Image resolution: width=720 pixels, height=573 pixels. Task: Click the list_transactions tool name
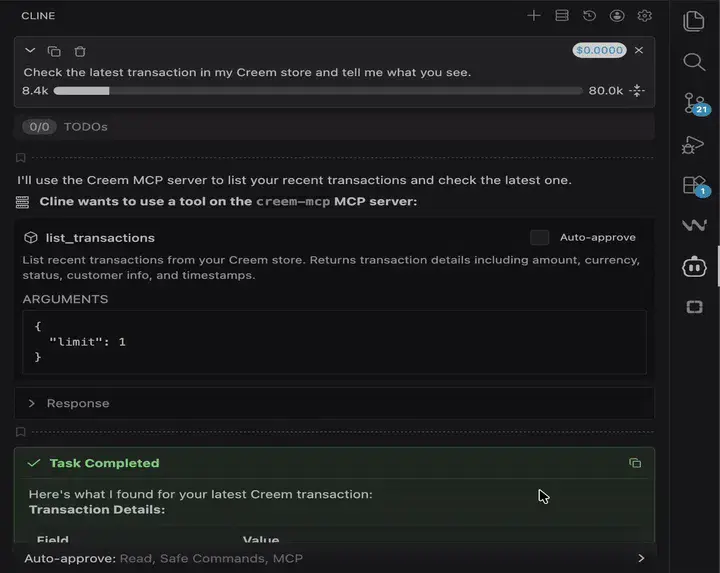click(x=100, y=238)
